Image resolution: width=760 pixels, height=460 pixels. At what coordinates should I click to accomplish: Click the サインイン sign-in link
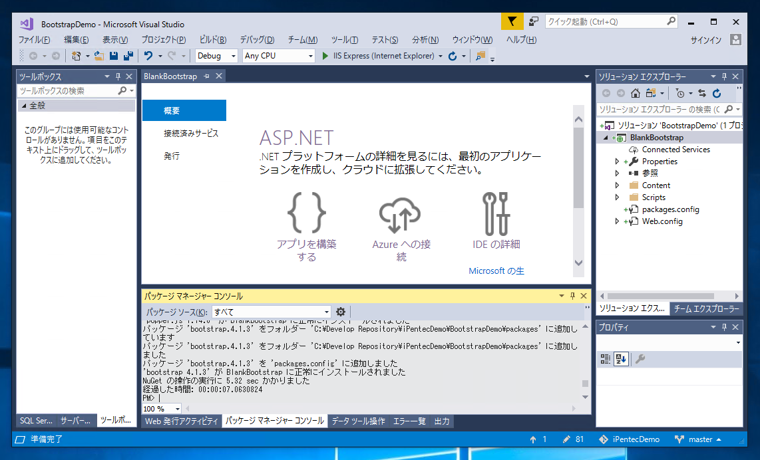(x=706, y=40)
